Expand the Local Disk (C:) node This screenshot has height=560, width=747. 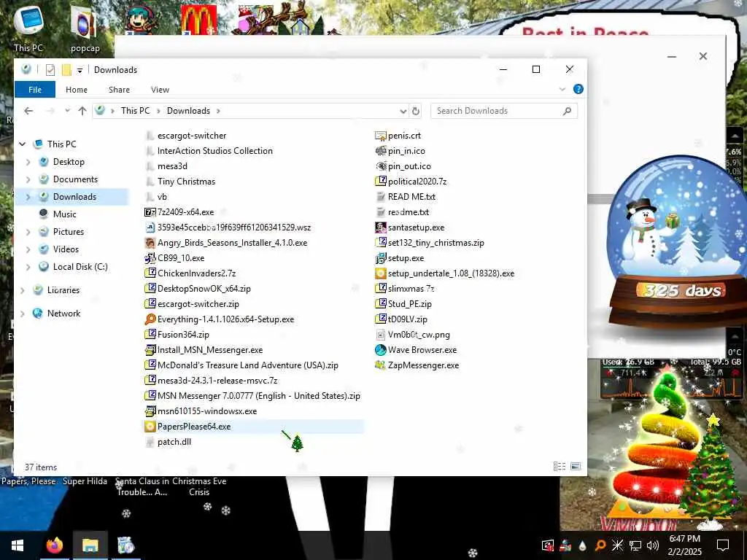point(28,267)
